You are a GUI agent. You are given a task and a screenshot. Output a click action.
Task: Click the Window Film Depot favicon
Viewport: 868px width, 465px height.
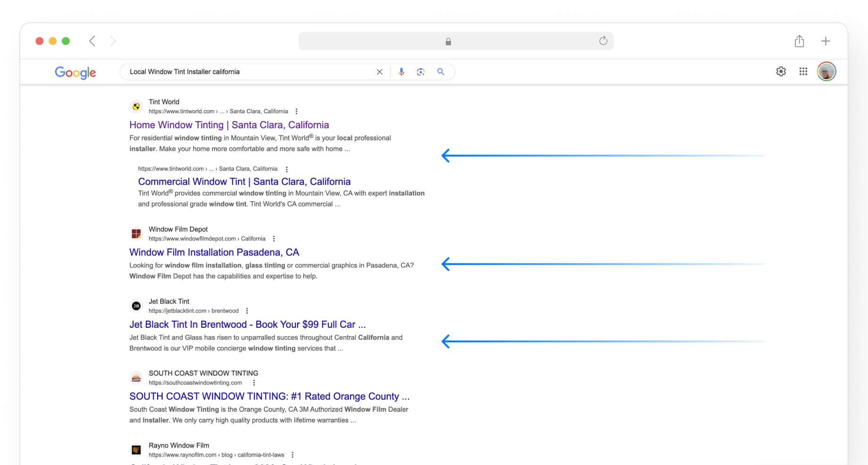point(136,234)
